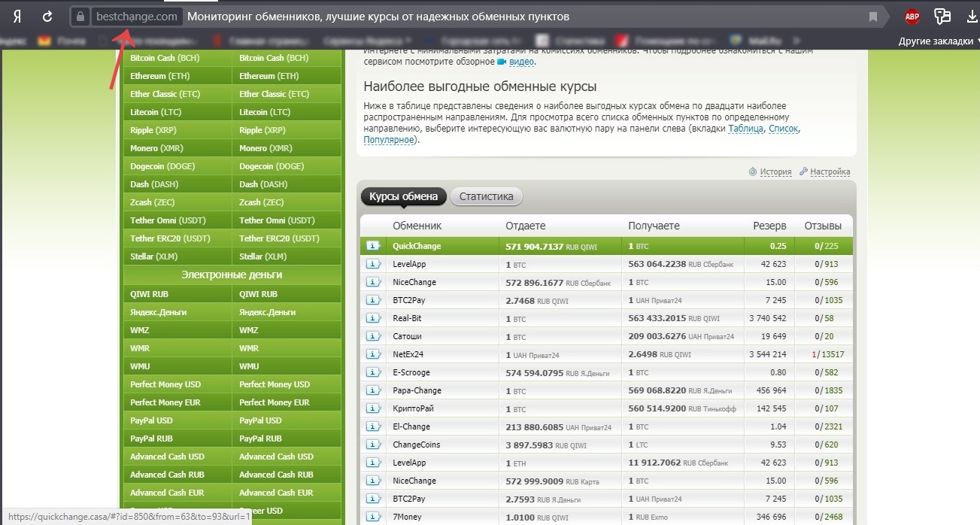Open the browser downloads icon
Viewport: 980px width, 525px height.
tap(971, 17)
